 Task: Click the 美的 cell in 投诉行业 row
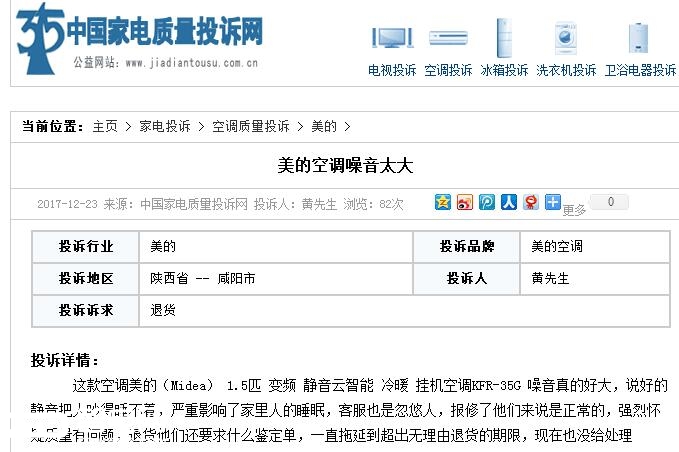tap(276, 246)
